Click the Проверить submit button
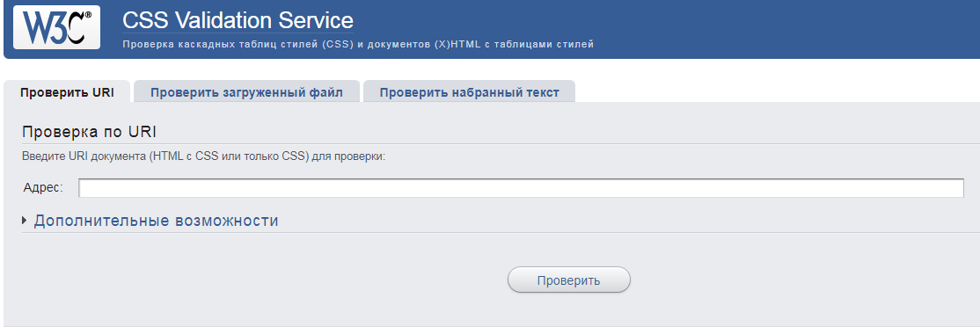The width and height of the screenshot is (980, 327). [x=569, y=280]
